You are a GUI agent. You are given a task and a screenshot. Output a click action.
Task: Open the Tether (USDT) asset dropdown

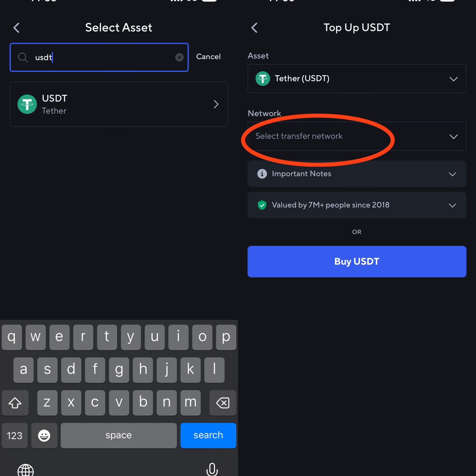click(x=357, y=79)
